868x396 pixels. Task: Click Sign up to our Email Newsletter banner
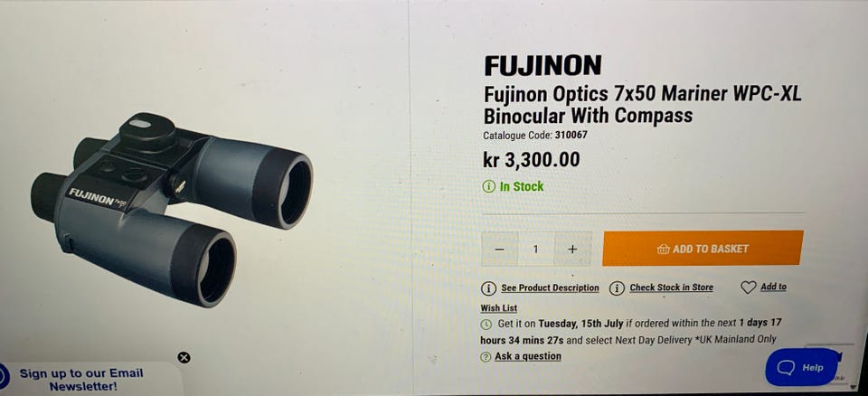(81, 380)
